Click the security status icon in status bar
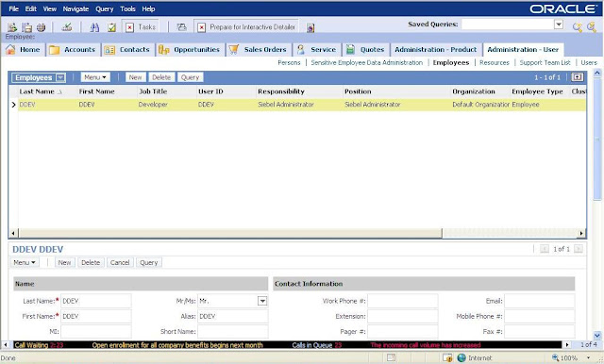This screenshot has height=364, width=604. (447, 357)
